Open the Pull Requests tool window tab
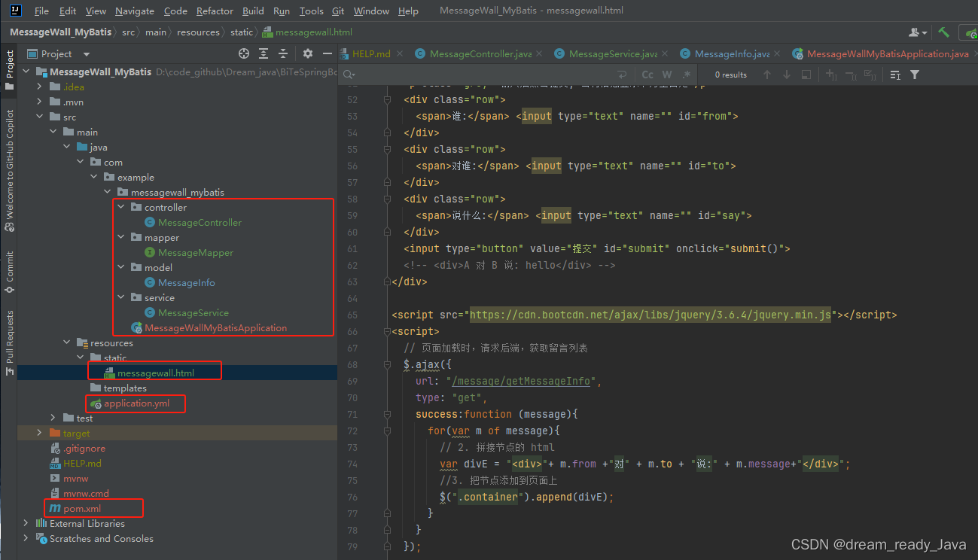 coord(10,342)
